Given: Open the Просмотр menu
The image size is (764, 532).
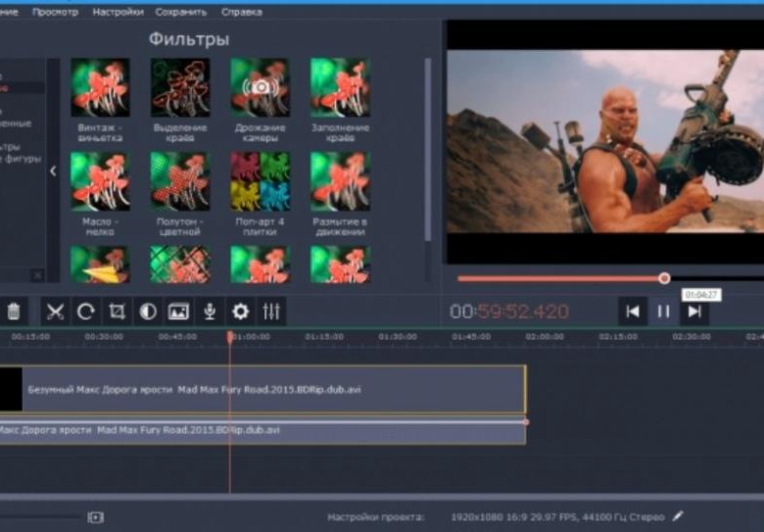Looking at the screenshot, I should (x=55, y=12).
